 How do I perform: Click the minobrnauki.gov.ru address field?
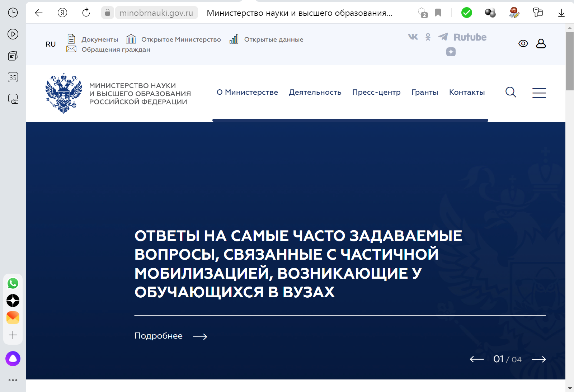[156, 13]
